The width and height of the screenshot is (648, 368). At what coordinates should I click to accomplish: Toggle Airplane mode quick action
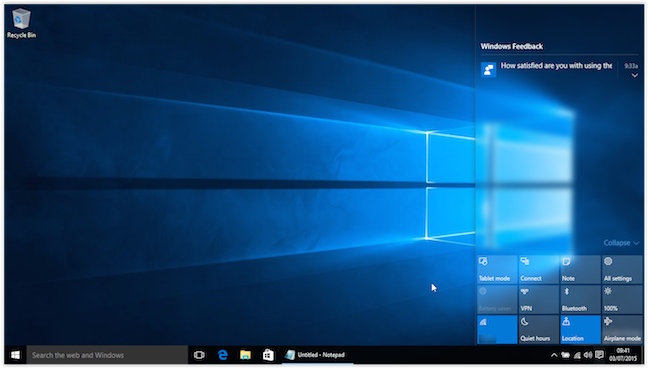point(622,330)
